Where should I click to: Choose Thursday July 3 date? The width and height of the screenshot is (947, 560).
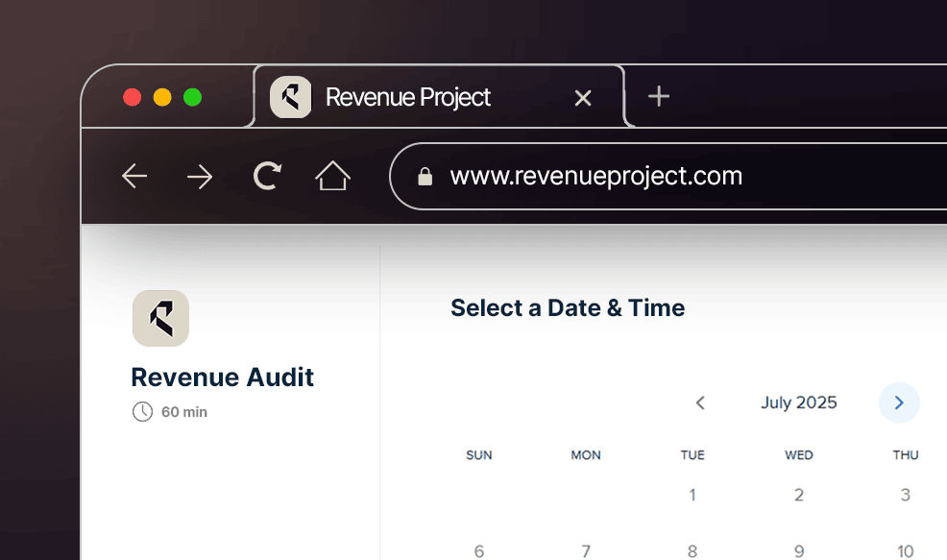[905, 496]
